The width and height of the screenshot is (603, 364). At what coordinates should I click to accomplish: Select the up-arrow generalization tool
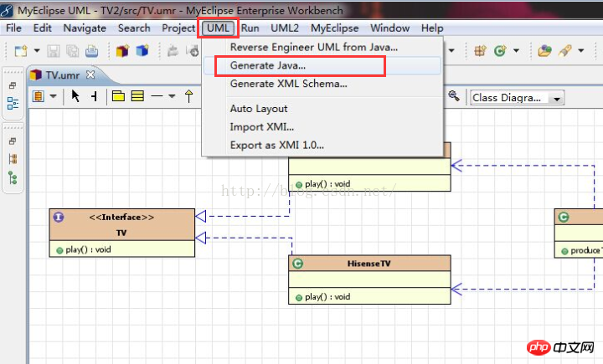(188, 96)
